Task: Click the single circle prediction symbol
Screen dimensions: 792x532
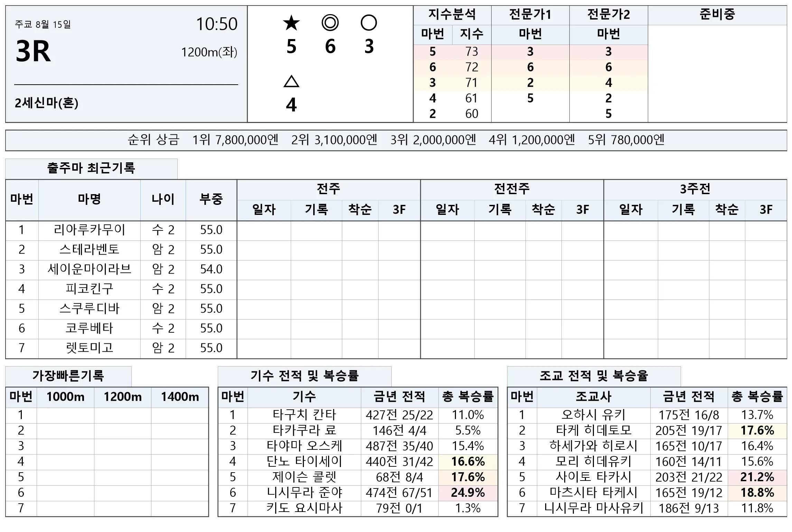Action: tap(369, 23)
